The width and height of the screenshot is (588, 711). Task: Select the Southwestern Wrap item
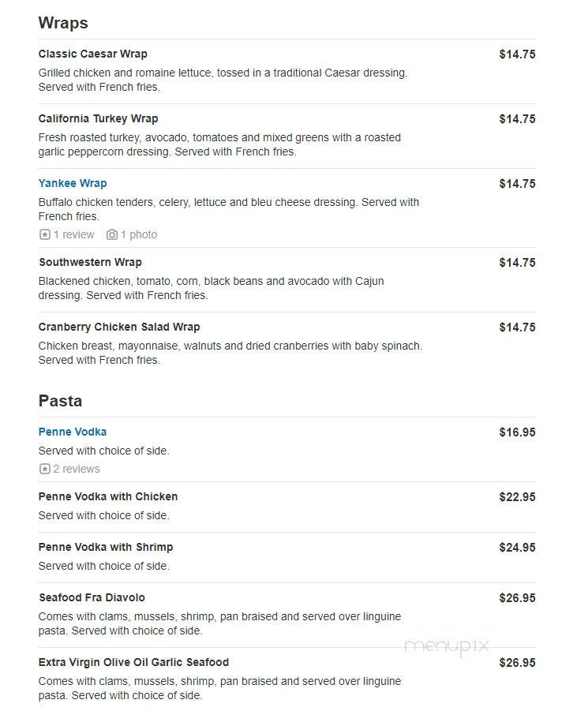coord(90,262)
